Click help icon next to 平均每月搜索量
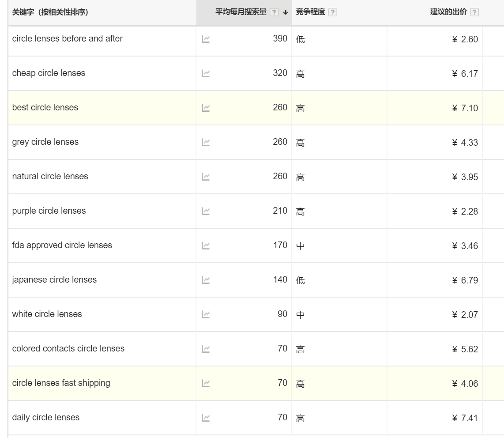Viewport: 504px width, 438px height. pos(274,12)
